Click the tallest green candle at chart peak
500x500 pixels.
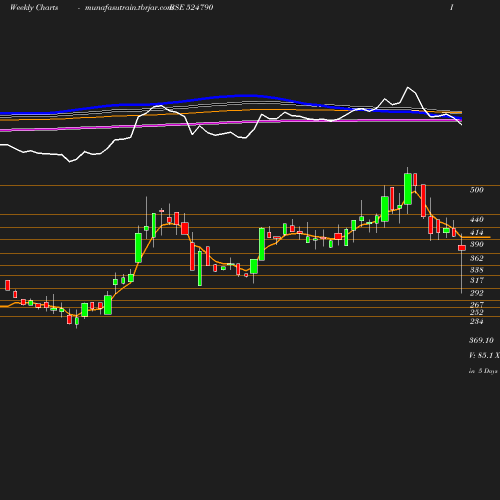(x=408, y=189)
